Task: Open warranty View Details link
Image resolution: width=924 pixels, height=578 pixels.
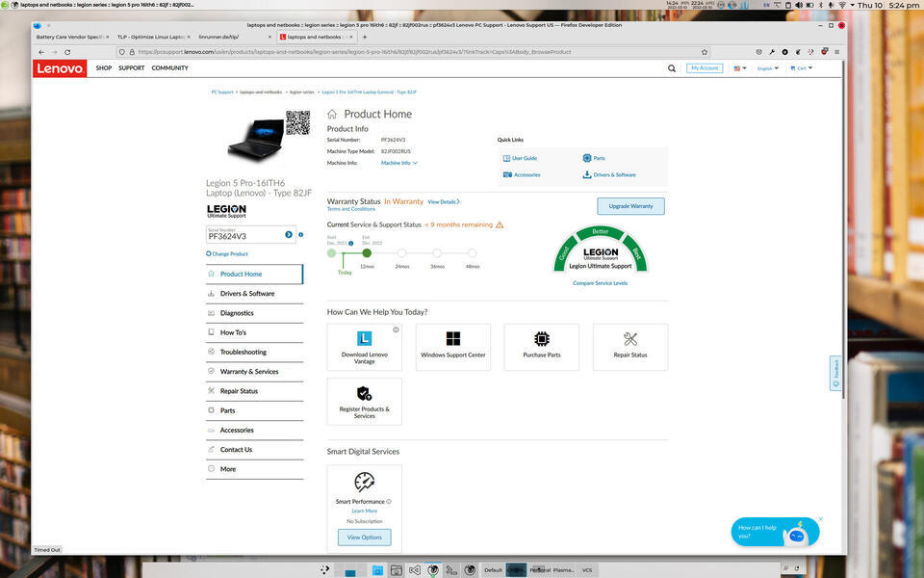Action: 444,201
